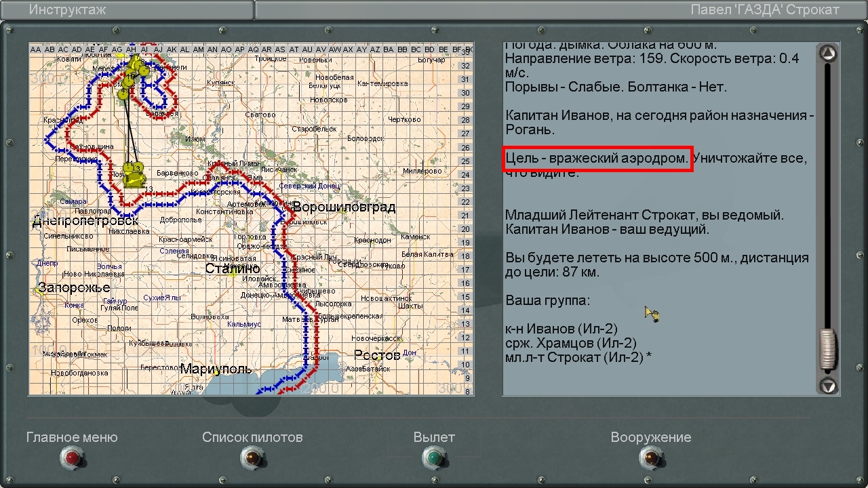Screen dimensions: 868x488
Task: Click the 'Порывы - Слабые. Болтанка - Нет.' line
Action: coord(616,87)
